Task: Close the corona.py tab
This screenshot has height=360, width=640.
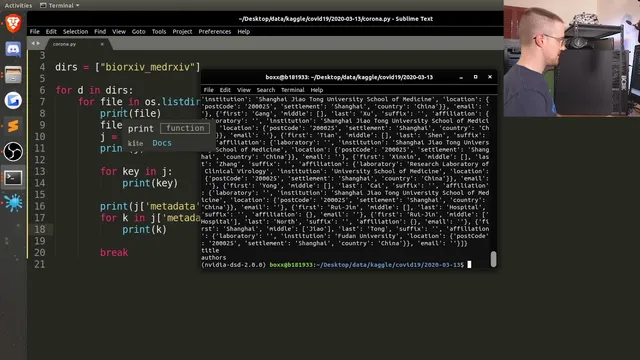Action: point(102,44)
